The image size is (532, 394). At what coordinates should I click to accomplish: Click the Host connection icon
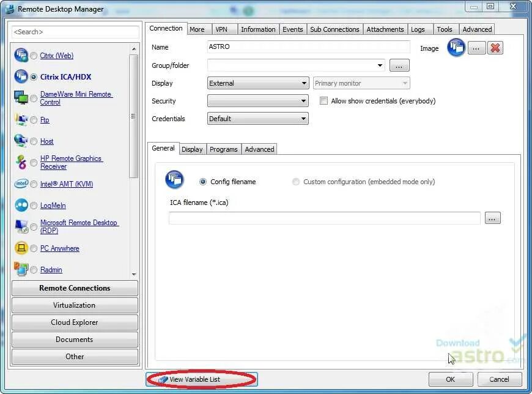point(21,141)
